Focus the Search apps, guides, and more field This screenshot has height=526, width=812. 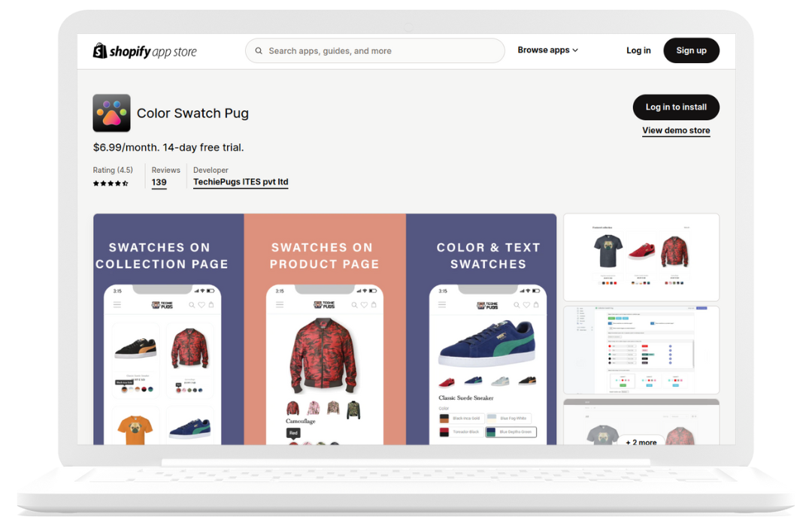click(375, 51)
